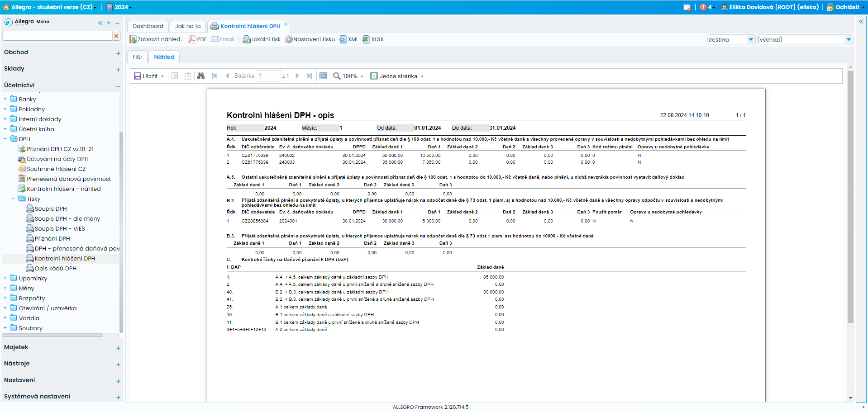Expand the Banky folder
868x412 pixels.
click(x=5, y=99)
